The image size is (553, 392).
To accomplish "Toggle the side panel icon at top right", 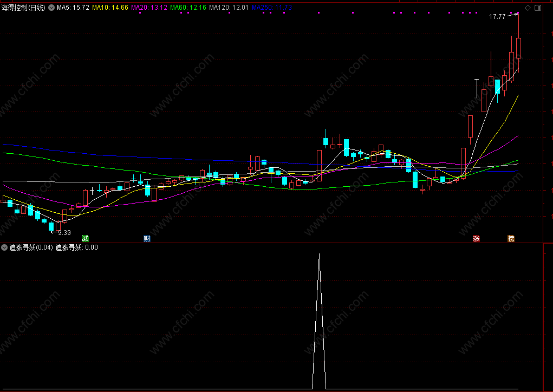I will point(538,8).
